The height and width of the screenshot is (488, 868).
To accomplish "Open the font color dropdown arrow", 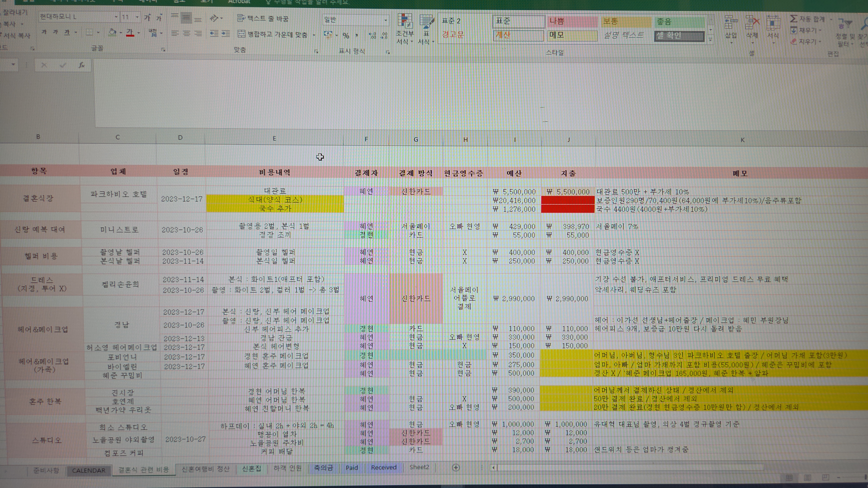I will [139, 33].
